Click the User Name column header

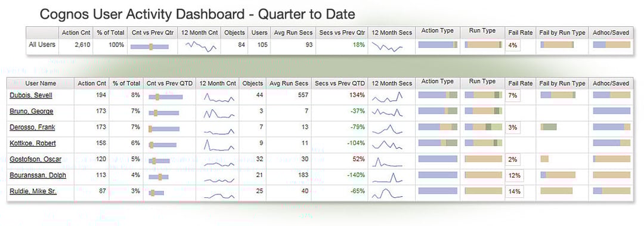click(41, 83)
